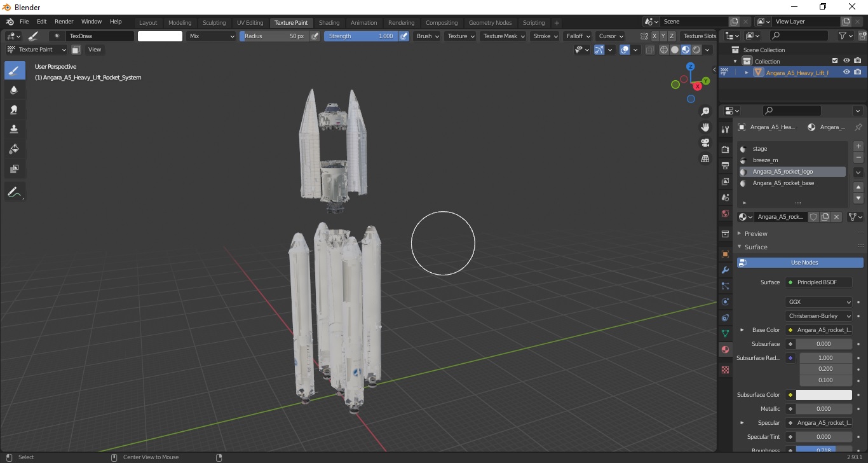Open the Object Constraints properties tab
This screenshot has width=868, height=463.
coord(725,317)
